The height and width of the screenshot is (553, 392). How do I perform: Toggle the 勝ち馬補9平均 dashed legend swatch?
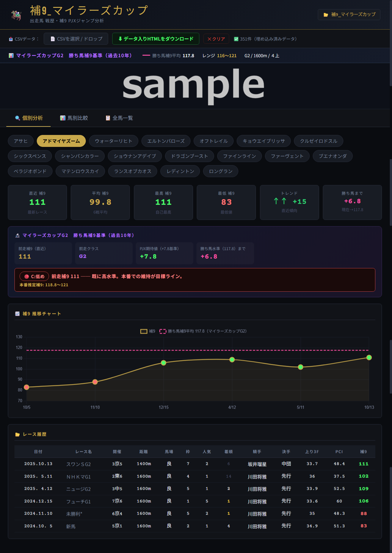[162, 331]
